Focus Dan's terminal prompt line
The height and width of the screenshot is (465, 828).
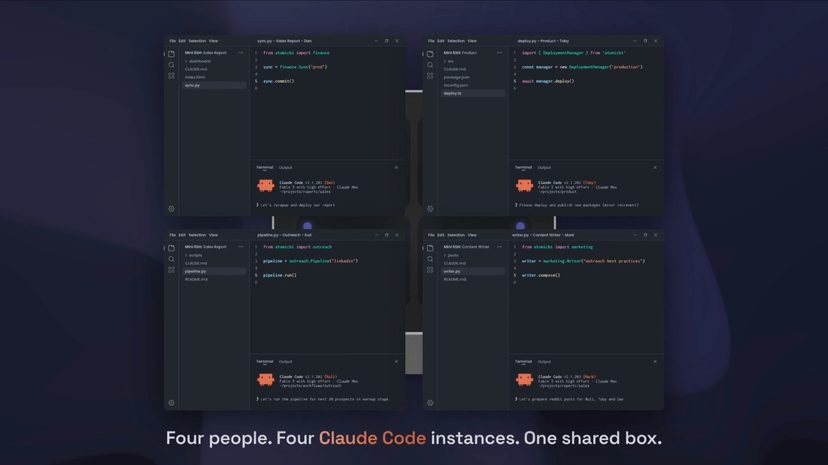tap(296, 205)
